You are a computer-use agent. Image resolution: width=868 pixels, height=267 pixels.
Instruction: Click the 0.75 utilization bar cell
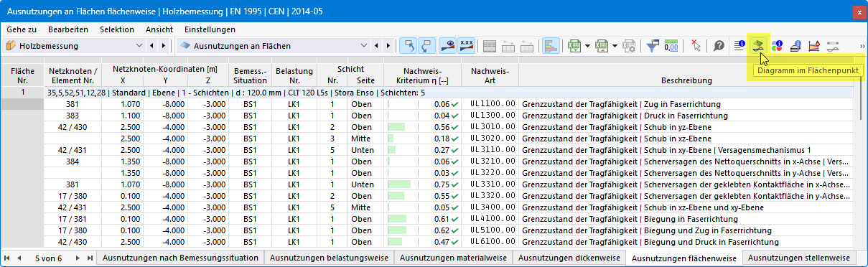(423, 184)
